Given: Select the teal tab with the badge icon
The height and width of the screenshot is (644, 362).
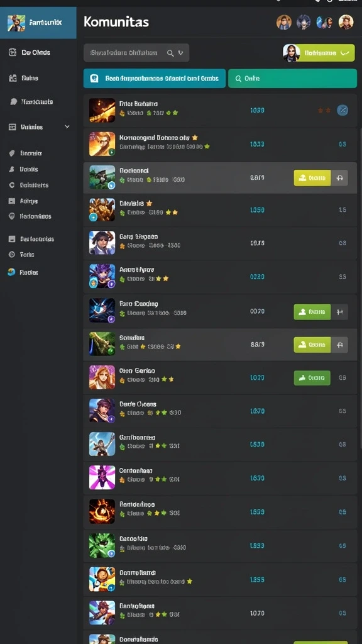Looking at the screenshot, I should pos(155,79).
